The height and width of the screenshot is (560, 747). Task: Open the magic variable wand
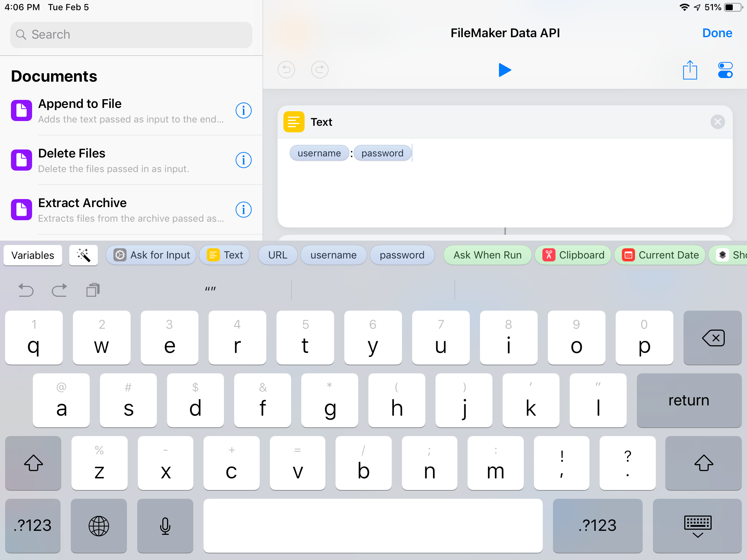tap(84, 255)
